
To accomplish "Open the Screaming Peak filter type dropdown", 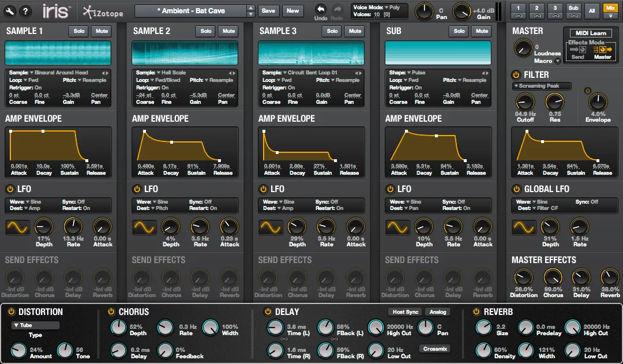I will (541, 85).
